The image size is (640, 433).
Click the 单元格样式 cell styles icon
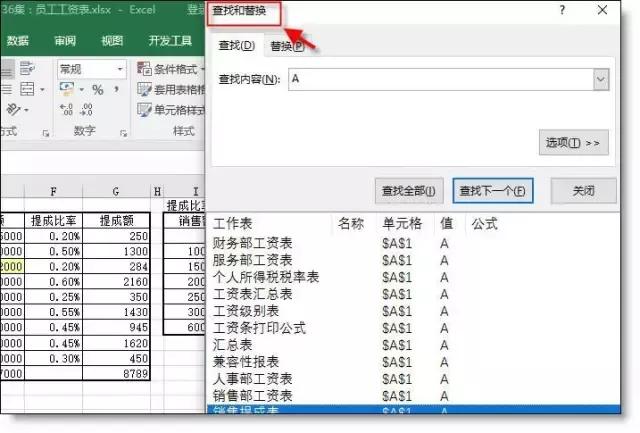[x=144, y=109]
